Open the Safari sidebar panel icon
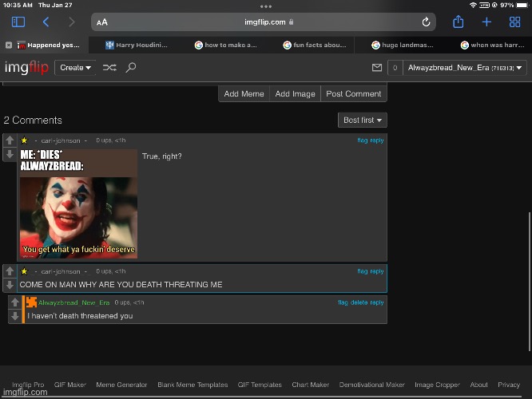This screenshot has height=399, width=532. click(18, 22)
